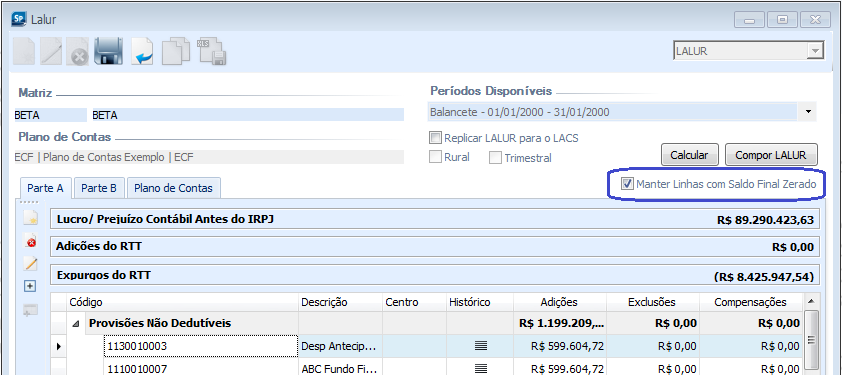Click the Adições do RTT row
The width and height of the screenshot is (843, 378).
coord(435,246)
